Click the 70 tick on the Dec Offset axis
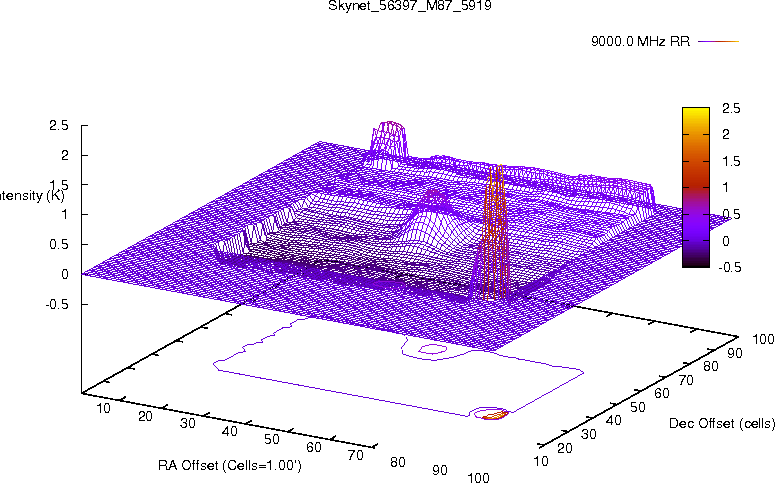The height and width of the screenshot is (483, 775). [686, 380]
